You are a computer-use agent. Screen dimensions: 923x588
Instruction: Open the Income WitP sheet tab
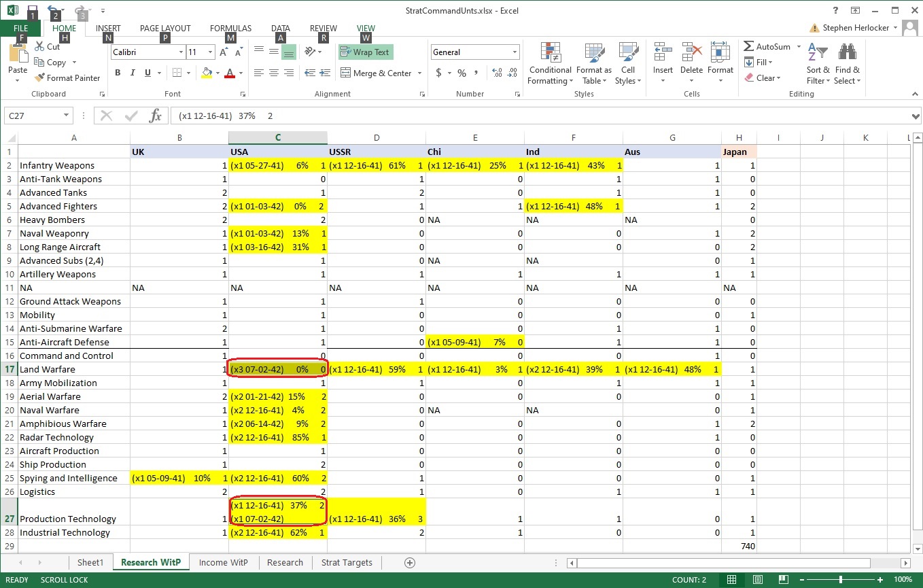click(x=224, y=562)
